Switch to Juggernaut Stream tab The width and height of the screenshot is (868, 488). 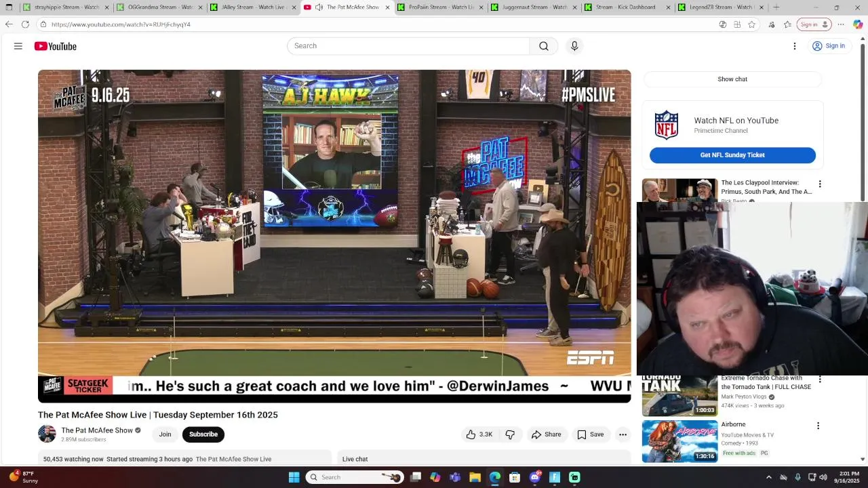point(534,7)
